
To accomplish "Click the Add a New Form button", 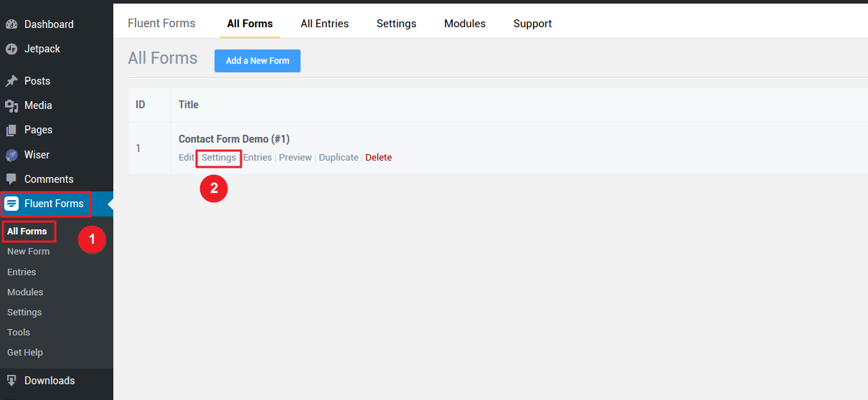I will point(258,61).
